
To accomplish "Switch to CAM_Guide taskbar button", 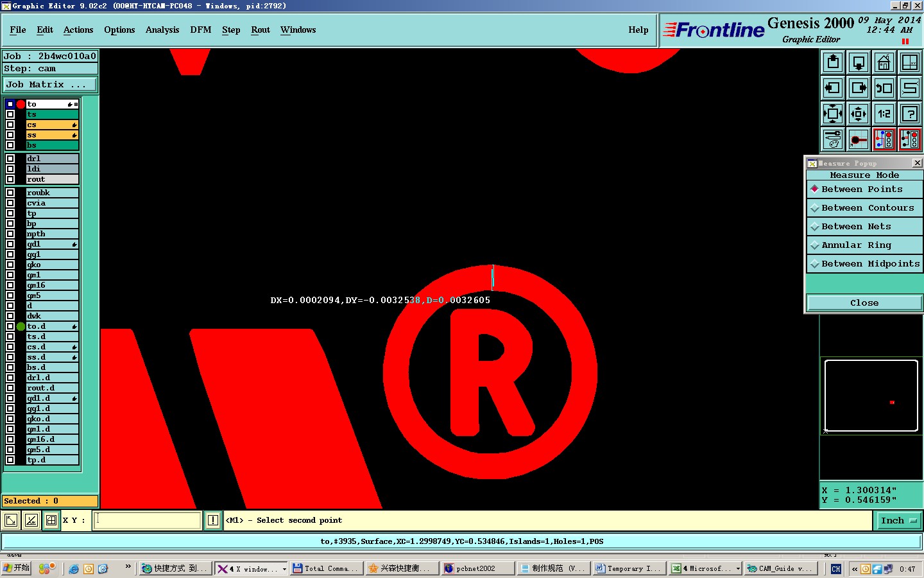I will pos(781,569).
